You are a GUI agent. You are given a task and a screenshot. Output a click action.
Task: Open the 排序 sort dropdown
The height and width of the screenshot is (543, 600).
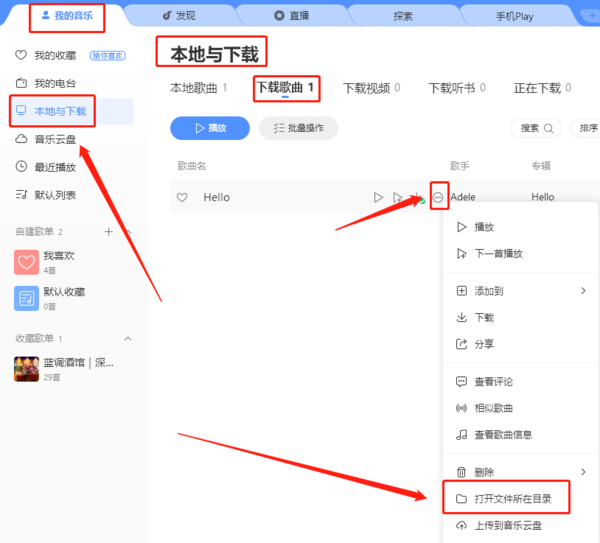(584, 128)
